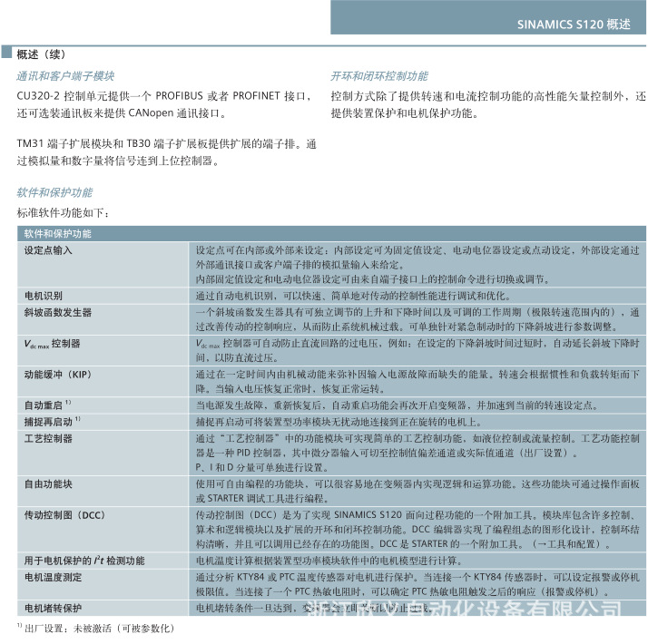The height and width of the screenshot is (644, 648).
Task: Click the line 'P、I 和 D 分量可单独进行设置'
Action: pos(262,467)
